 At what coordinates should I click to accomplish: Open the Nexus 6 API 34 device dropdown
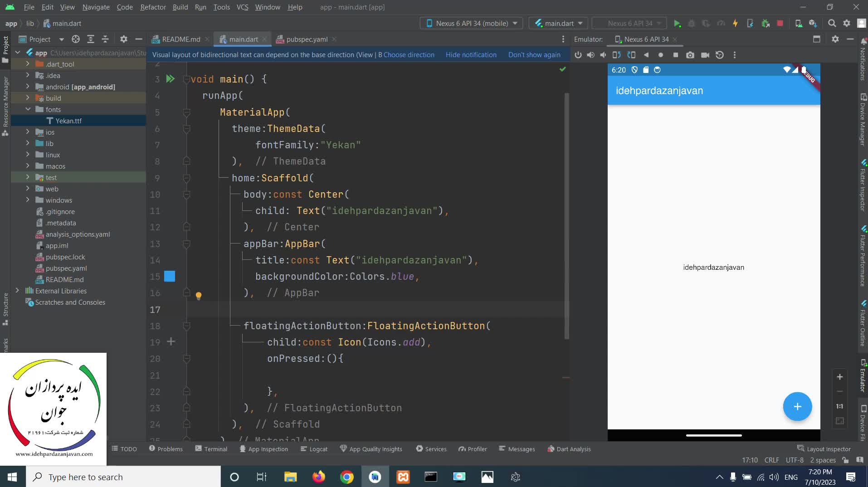click(471, 24)
